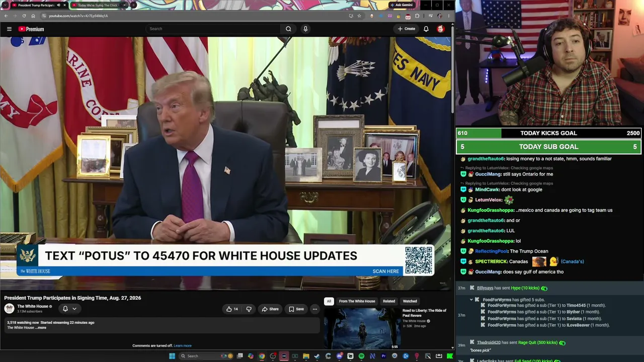Open subscription notification bell dropdown for The White House
The width and height of the screenshot is (644, 362).
tap(69, 309)
